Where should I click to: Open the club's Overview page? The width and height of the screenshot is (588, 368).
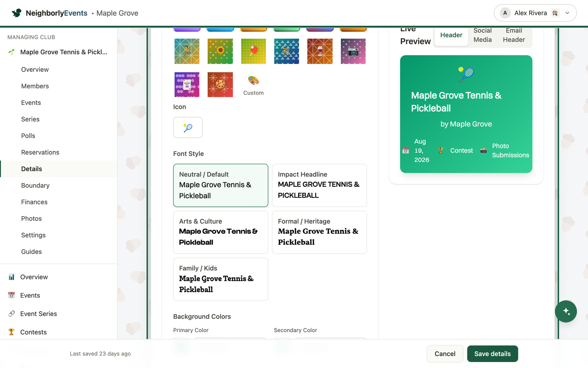[35, 69]
